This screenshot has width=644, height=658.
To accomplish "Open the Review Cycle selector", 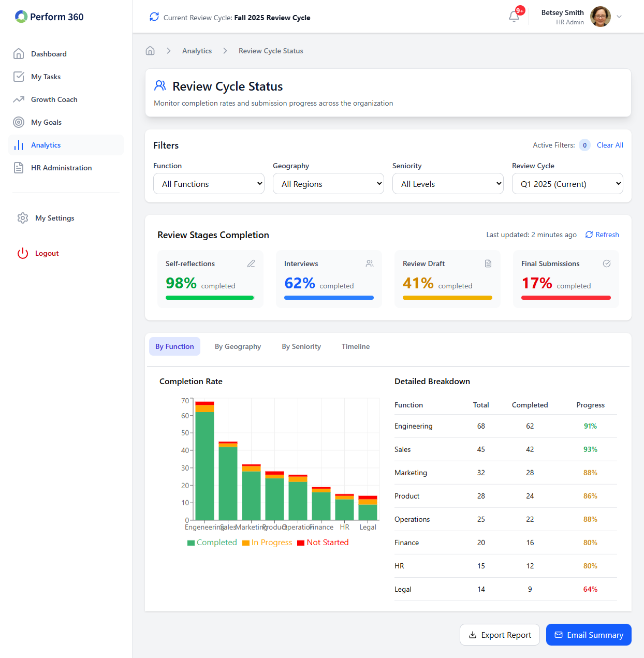I will click(x=567, y=184).
